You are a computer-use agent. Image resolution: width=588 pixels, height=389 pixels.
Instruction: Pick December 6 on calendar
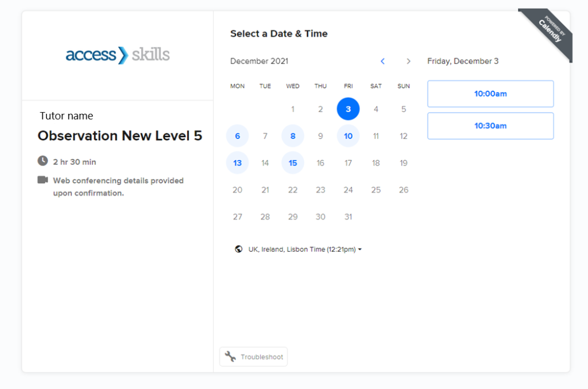tap(237, 136)
